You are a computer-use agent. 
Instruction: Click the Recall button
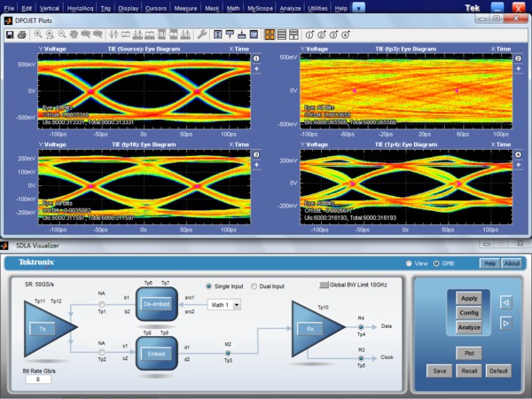(x=469, y=371)
